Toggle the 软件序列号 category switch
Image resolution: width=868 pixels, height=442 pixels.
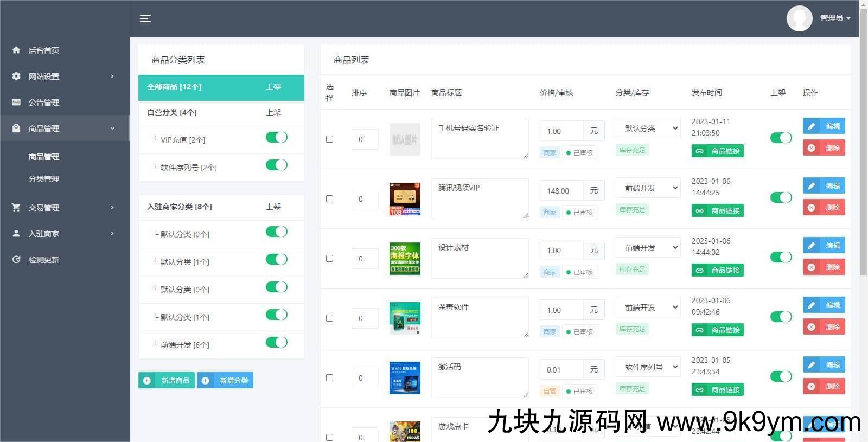pos(277,165)
